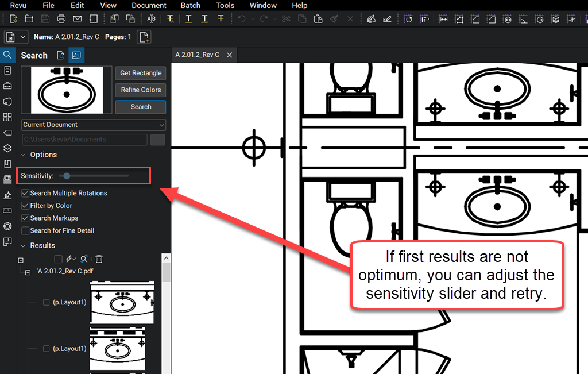Disable Search Multiple Rotations
The height and width of the screenshot is (374, 588).
click(x=25, y=193)
